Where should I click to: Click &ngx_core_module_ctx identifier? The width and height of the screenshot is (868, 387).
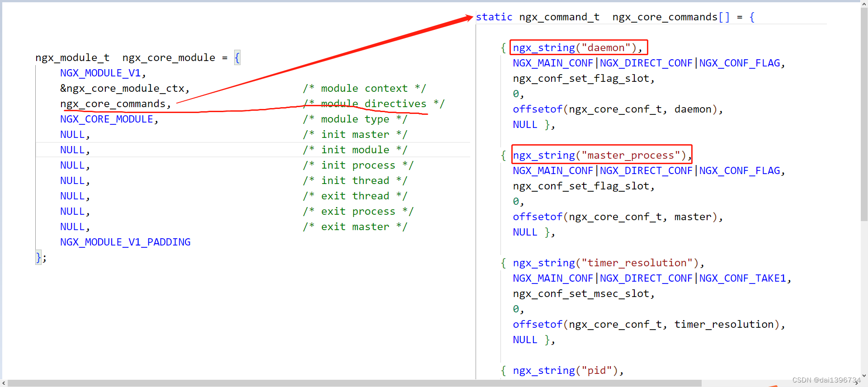point(125,89)
